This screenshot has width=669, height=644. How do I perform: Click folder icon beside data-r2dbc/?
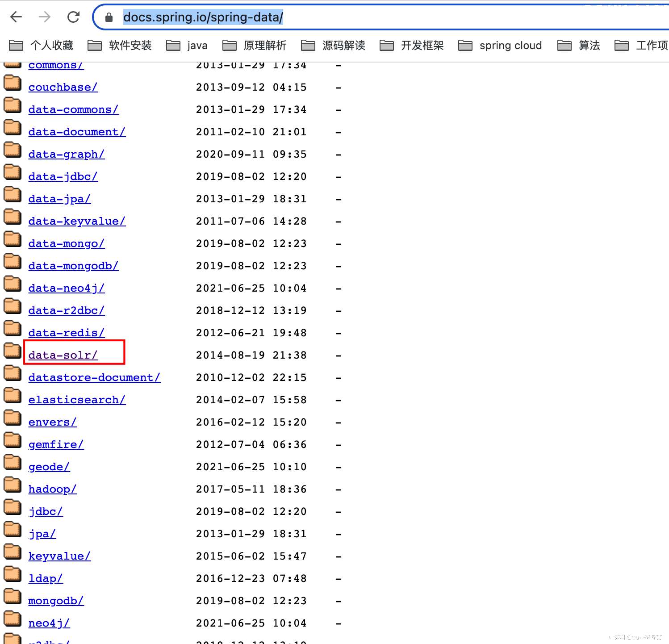coord(13,306)
